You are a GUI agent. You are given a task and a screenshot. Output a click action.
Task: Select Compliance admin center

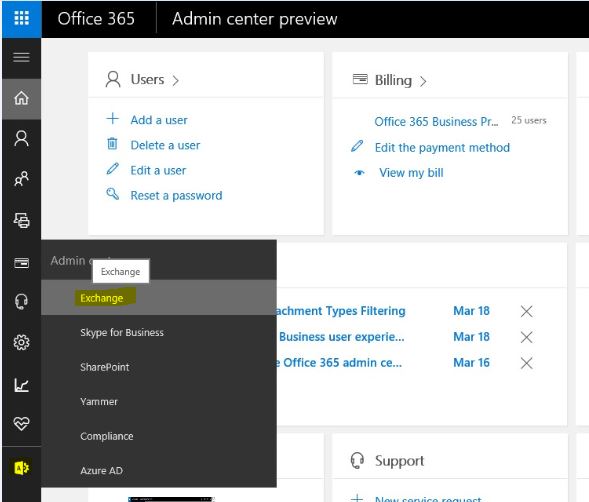107,436
